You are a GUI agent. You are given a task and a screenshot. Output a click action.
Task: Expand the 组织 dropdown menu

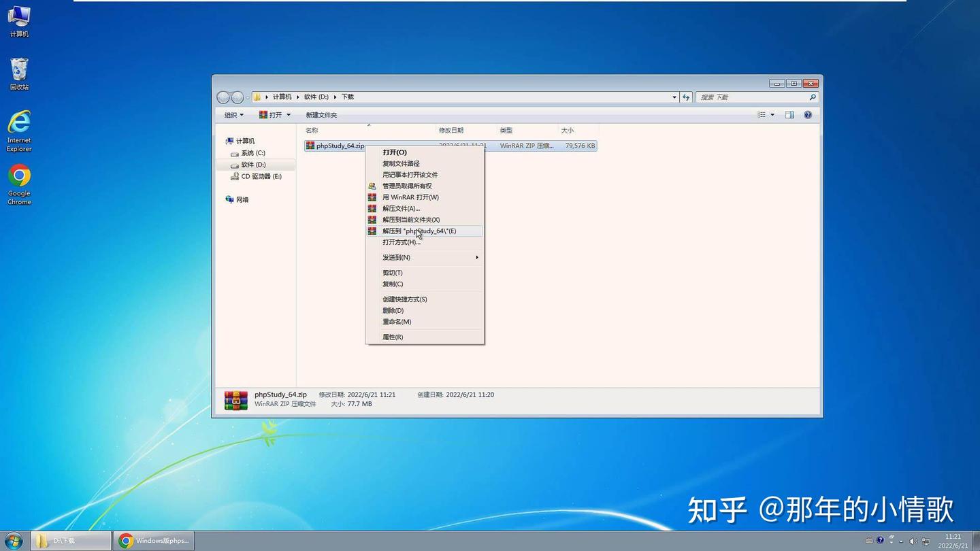click(x=233, y=115)
